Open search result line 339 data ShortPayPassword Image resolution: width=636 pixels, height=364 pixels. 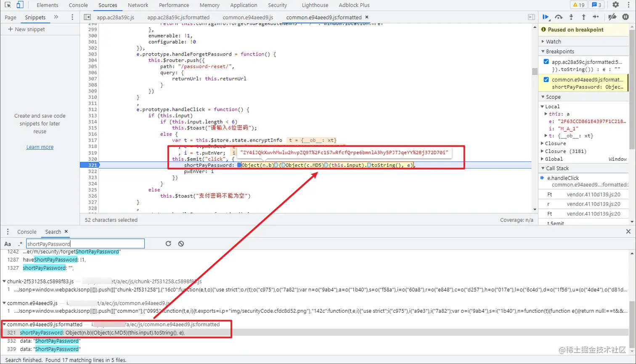click(x=315, y=349)
